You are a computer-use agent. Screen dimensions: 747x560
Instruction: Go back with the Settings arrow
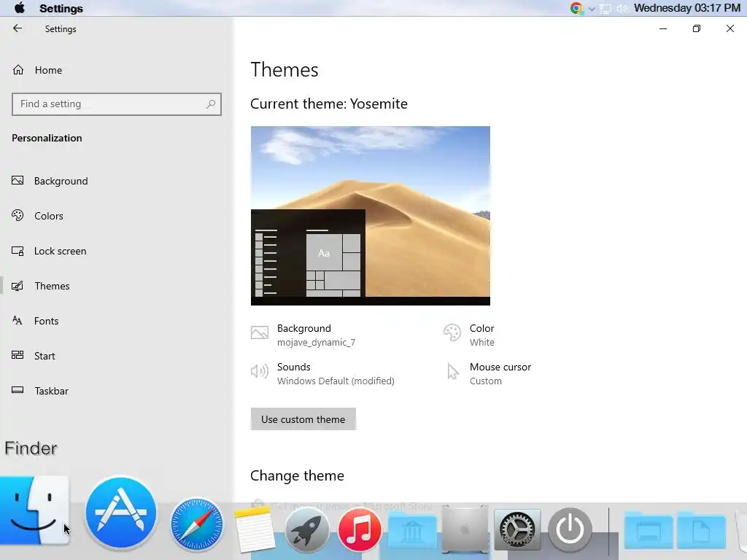point(18,28)
